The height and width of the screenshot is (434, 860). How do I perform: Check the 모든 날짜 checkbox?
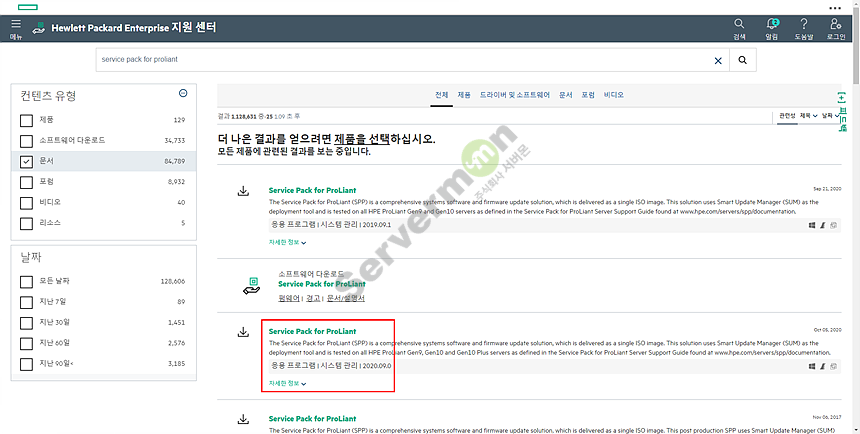(x=26, y=281)
